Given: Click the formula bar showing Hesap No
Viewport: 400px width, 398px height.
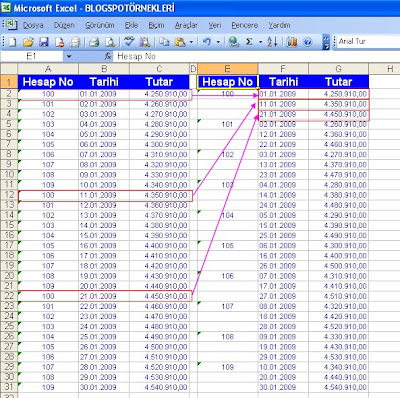Looking at the screenshot, I should (256, 56).
